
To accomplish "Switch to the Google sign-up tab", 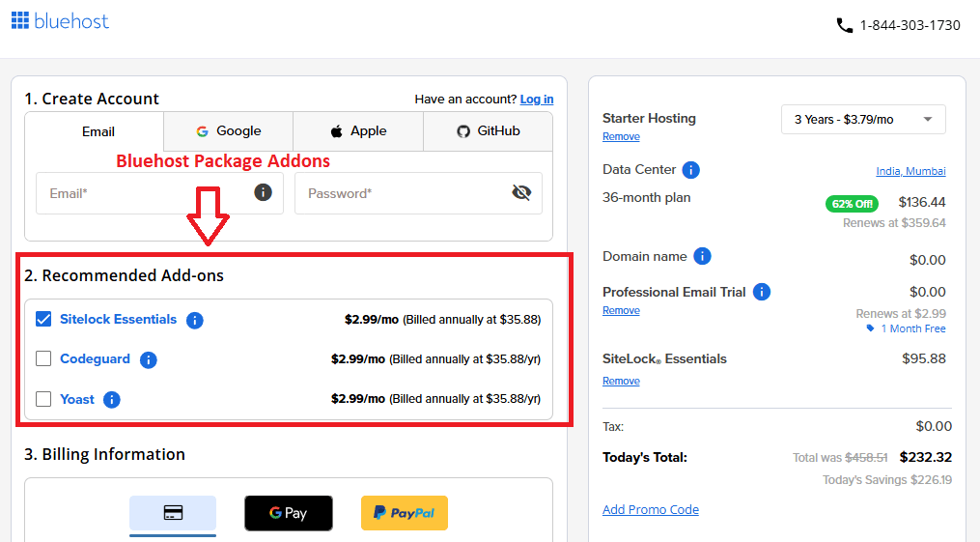I will pyautogui.click(x=229, y=131).
